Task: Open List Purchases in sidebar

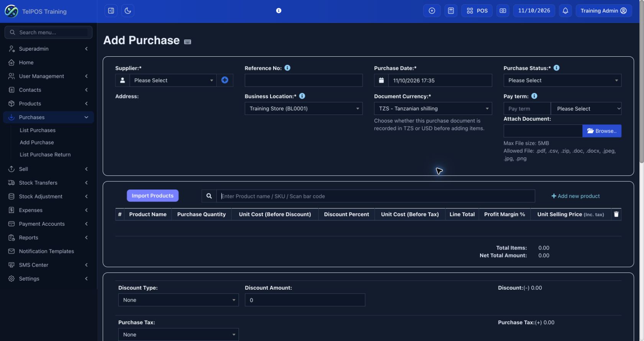Action: pyautogui.click(x=38, y=130)
